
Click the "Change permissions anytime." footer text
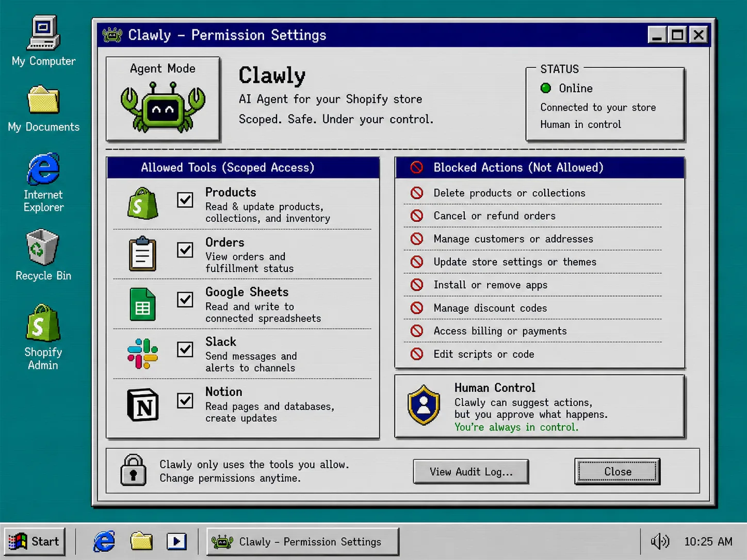[230, 478]
